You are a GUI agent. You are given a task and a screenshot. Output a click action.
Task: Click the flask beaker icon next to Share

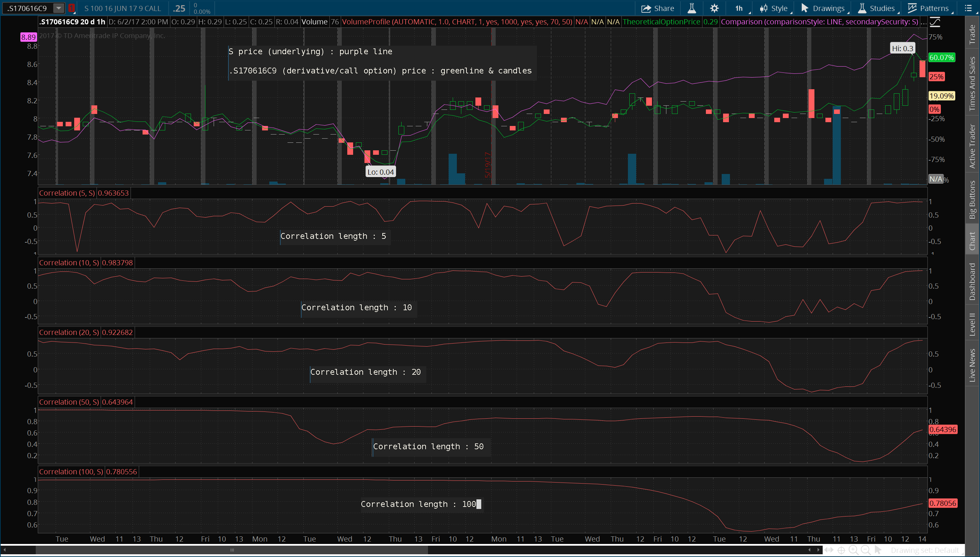pos(692,8)
